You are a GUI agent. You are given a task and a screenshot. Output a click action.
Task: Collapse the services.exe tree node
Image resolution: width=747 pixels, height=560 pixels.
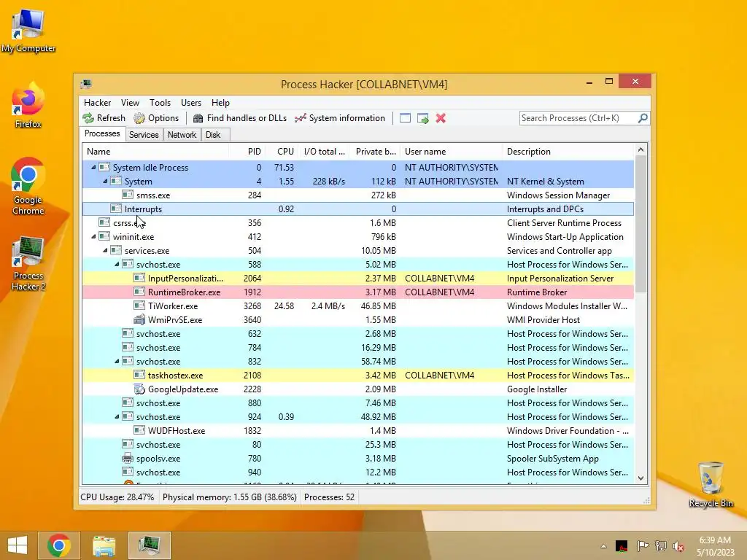[105, 250]
